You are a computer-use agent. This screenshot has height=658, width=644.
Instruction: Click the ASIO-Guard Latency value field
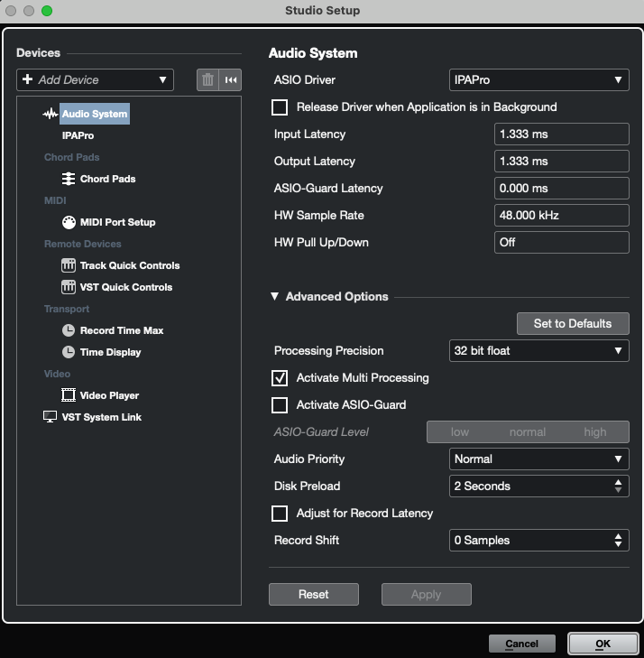[561, 188]
